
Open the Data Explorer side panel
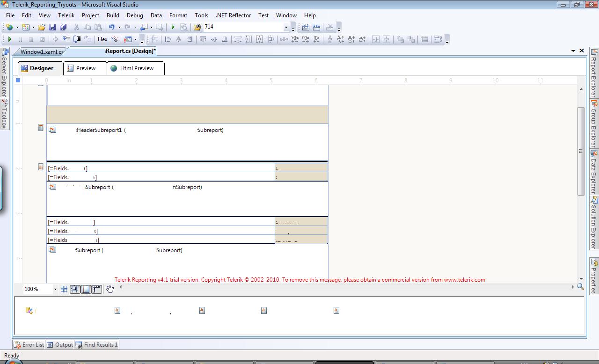click(594, 172)
